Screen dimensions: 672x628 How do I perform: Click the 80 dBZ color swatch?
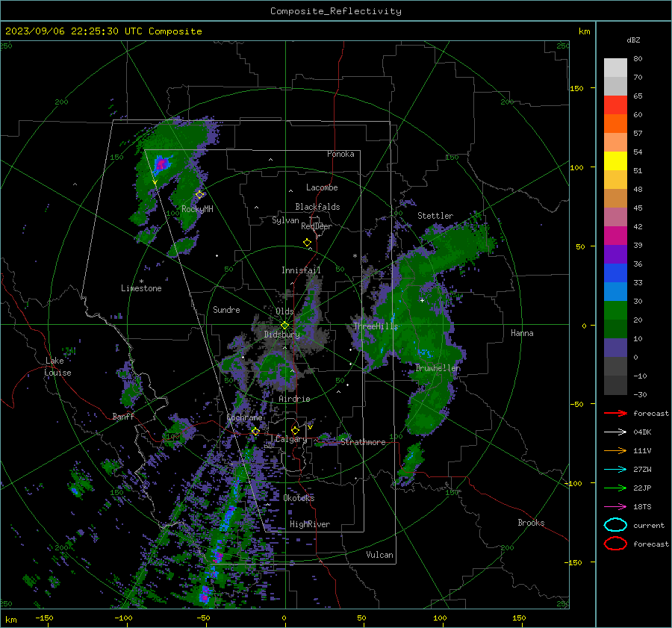[x=615, y=67]
